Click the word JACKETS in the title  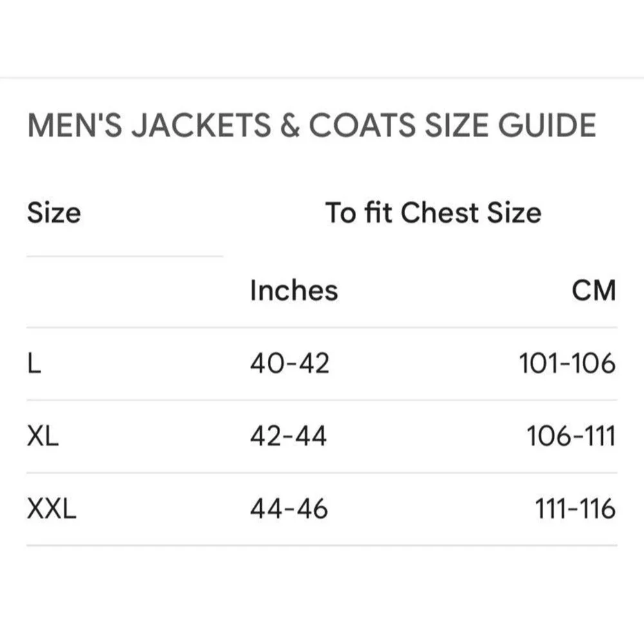coord(201,126)
